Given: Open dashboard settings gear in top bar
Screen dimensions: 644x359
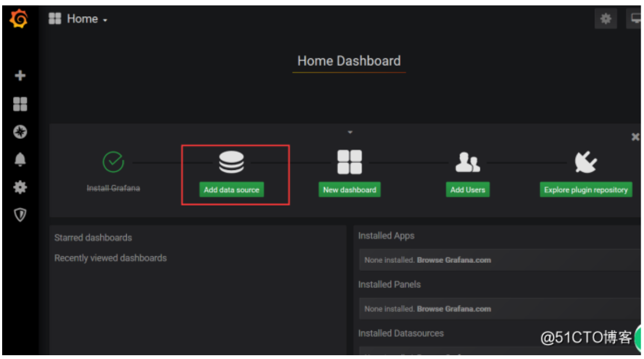Looking at the screenshot, I should (x=606, y=18).
